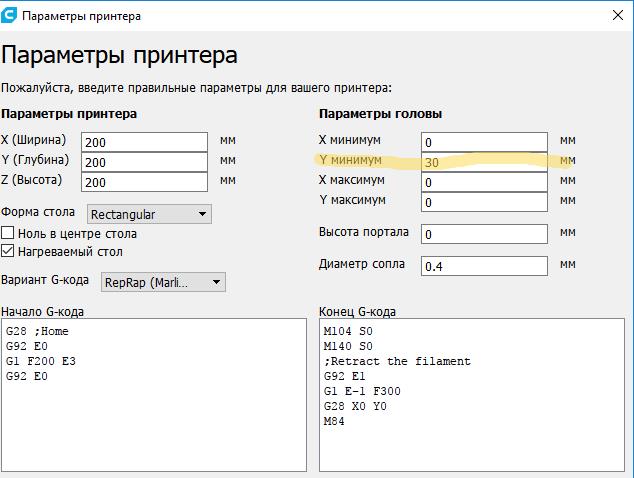Click inside the 'Конец G-кода' text area
634x478 pixels.
(x=472, y=440)
